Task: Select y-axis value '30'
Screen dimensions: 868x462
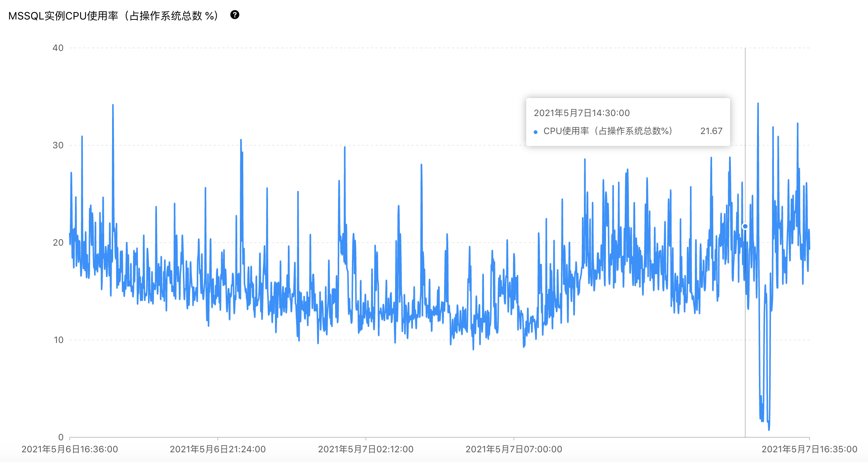Action: point(58,145)
